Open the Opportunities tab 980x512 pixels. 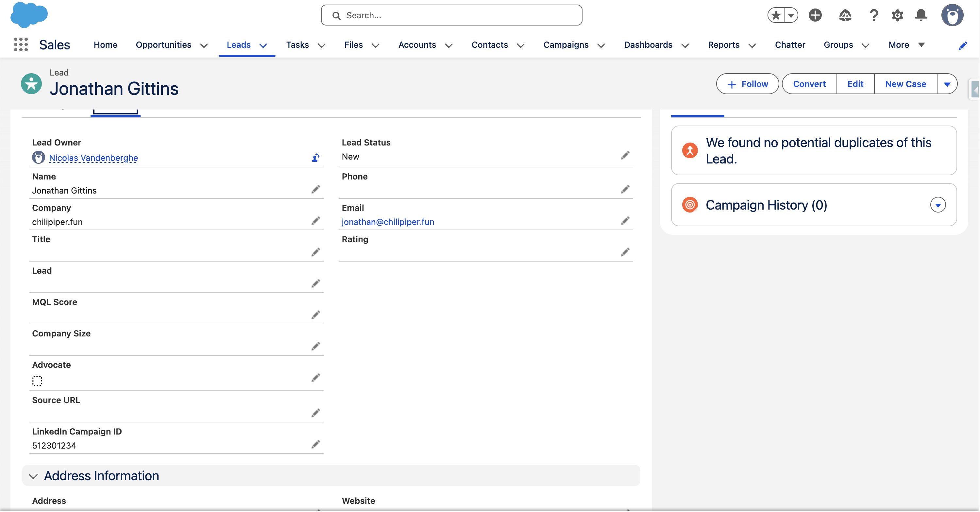click(x=163, y=45)
